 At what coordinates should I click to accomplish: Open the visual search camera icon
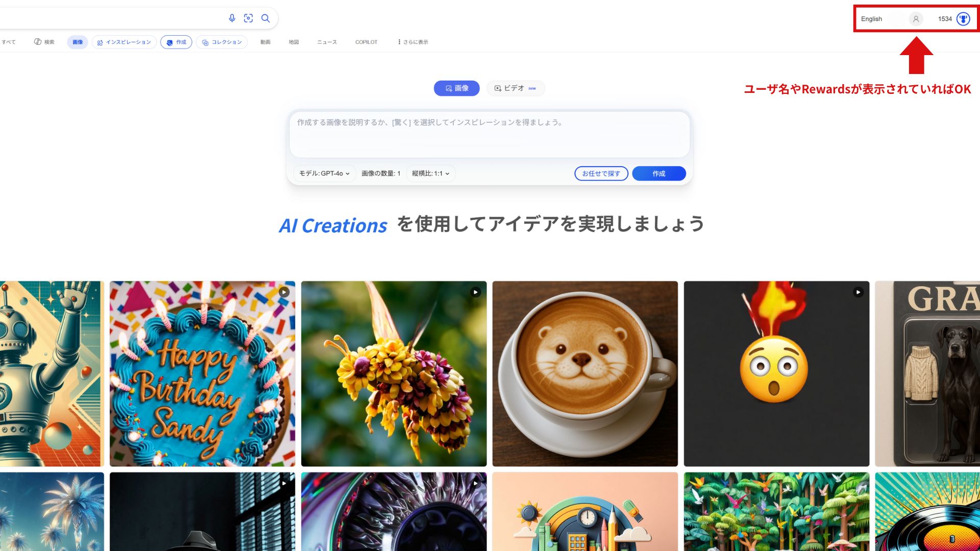pyautogui.click(x=249, y=18)
